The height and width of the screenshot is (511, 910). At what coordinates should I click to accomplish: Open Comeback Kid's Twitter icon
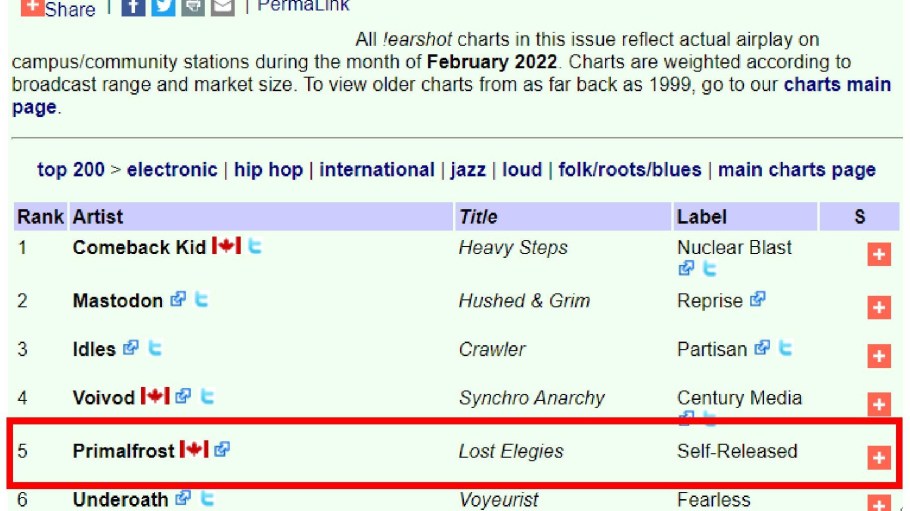point(255,246)
